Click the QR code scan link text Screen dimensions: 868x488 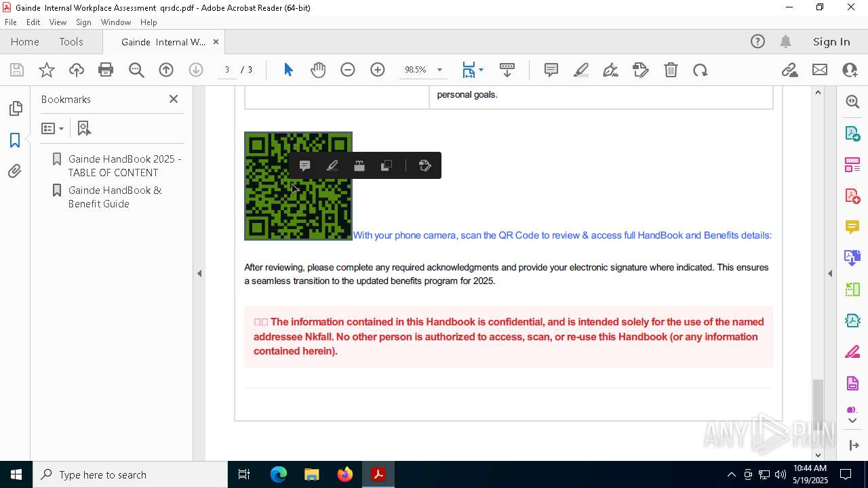[562, 235]
